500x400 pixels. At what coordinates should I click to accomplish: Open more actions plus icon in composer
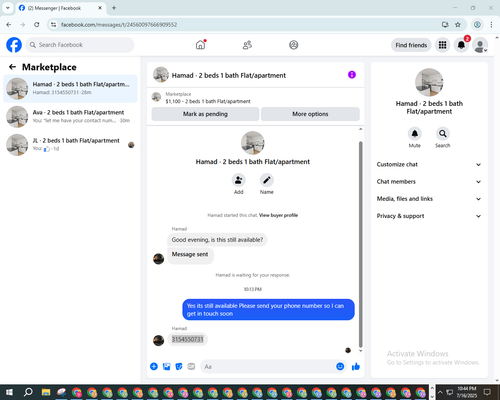click(154, 367)
